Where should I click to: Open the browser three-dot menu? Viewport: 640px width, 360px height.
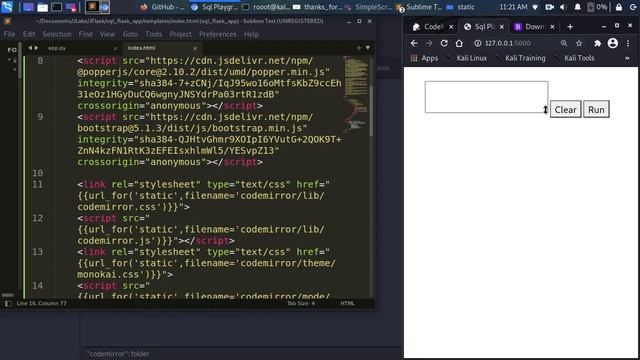(x=628, y=43)
